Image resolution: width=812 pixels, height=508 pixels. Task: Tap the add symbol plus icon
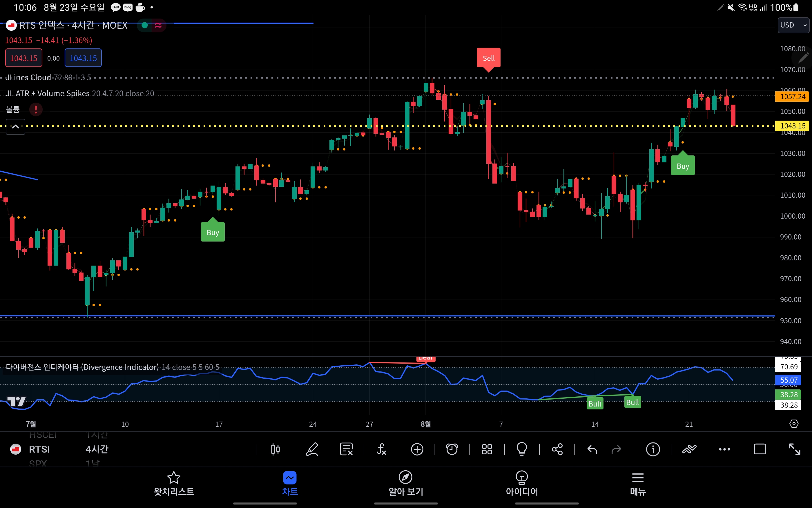[417, 449]
